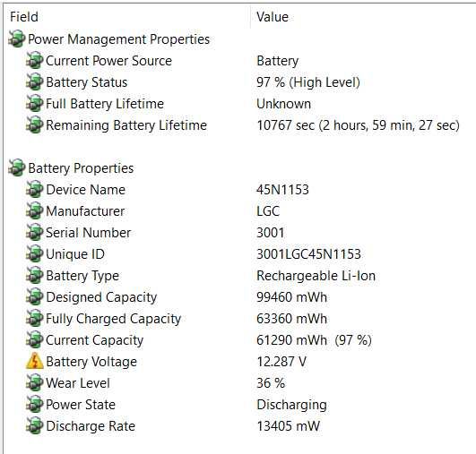The height and width of the screenshot is (454, 476).
Task: Click the Unique ID row icon
Action: [x=34, y=253]
